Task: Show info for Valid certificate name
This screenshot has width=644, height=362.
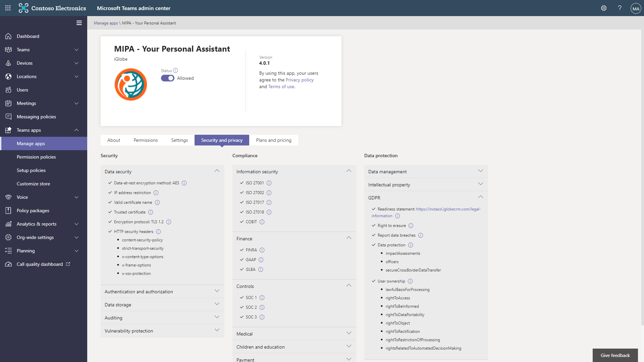Action: click(157, 202)
